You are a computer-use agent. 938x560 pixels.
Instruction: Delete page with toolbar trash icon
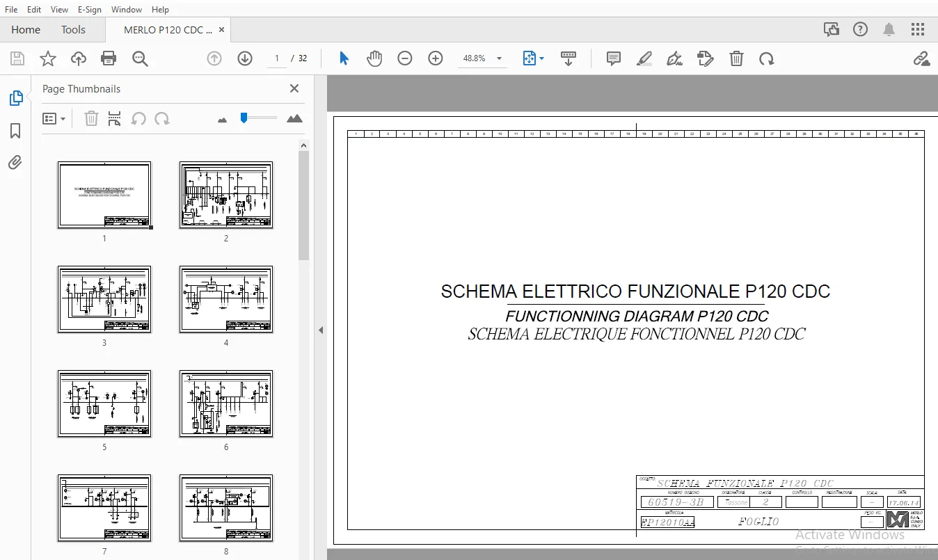pos(736,59)
